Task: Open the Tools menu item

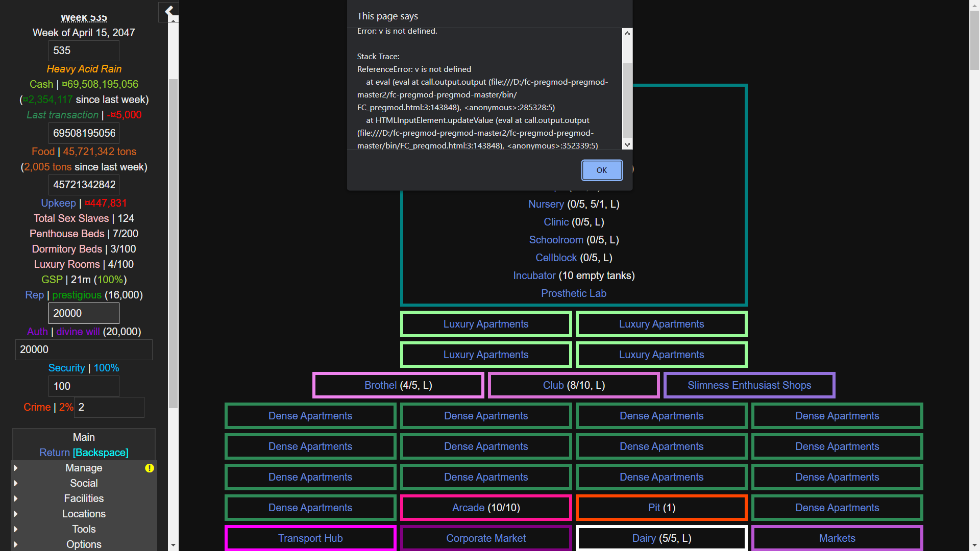Action: [84, 529]
